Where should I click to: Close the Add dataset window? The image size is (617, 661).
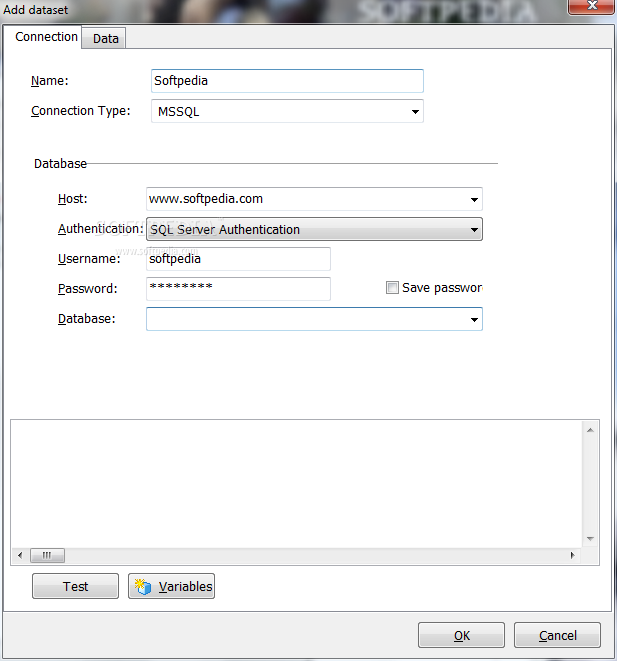[592, 6]
